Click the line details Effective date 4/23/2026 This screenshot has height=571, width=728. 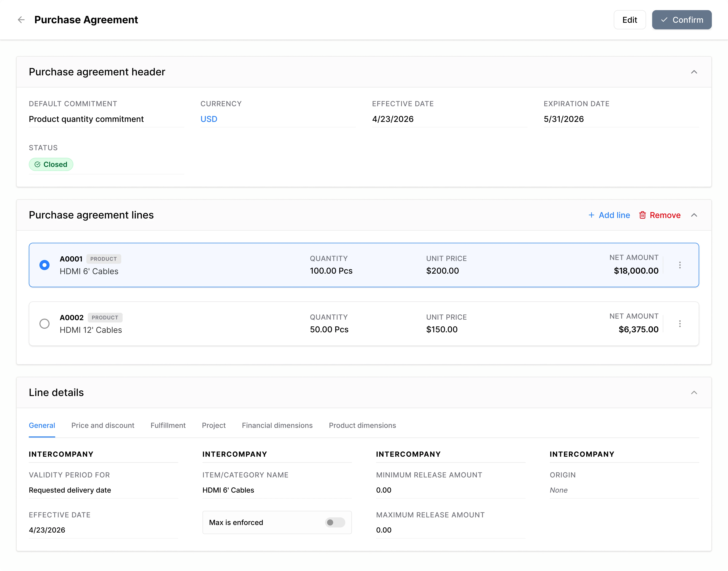[x=47, y=530]
